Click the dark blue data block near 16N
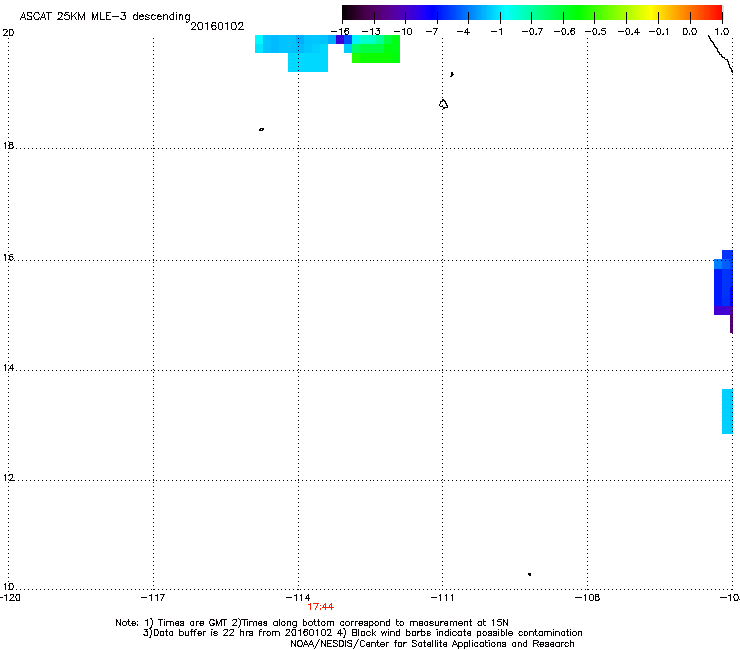The height and width of the screenshot is (650, 740). (x=723, y=283)
